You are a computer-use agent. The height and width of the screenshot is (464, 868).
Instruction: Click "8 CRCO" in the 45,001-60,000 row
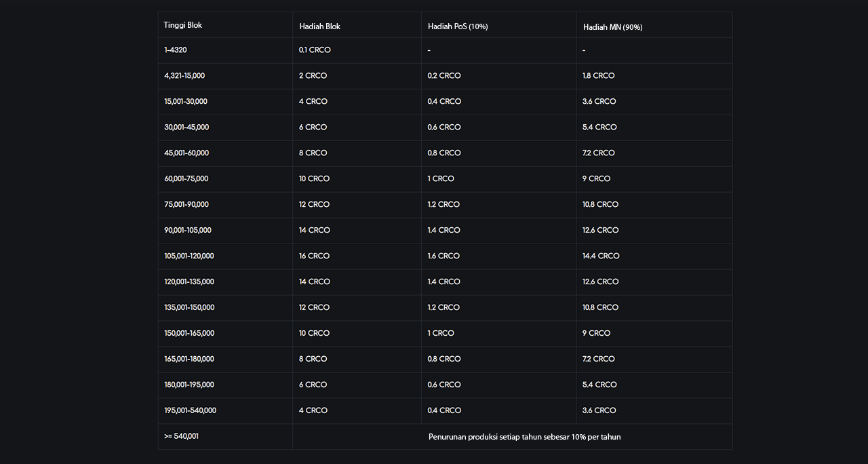(x=313, y=153)
